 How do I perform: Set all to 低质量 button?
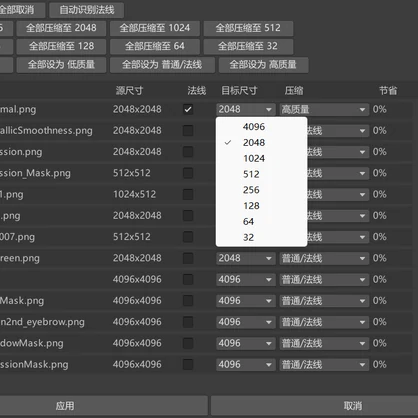(x=61, y=65)
